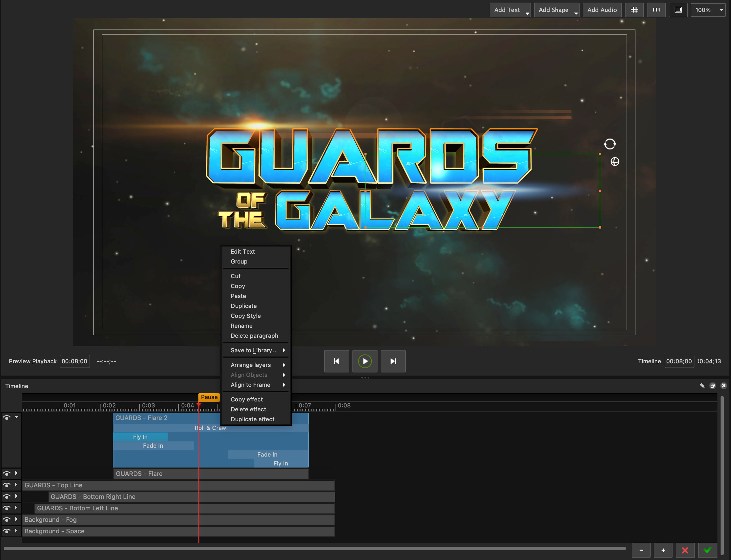Expand the GUARDS - Top Line track
Image resolution: width=731 pixels, height=560 pixels.
16,485
